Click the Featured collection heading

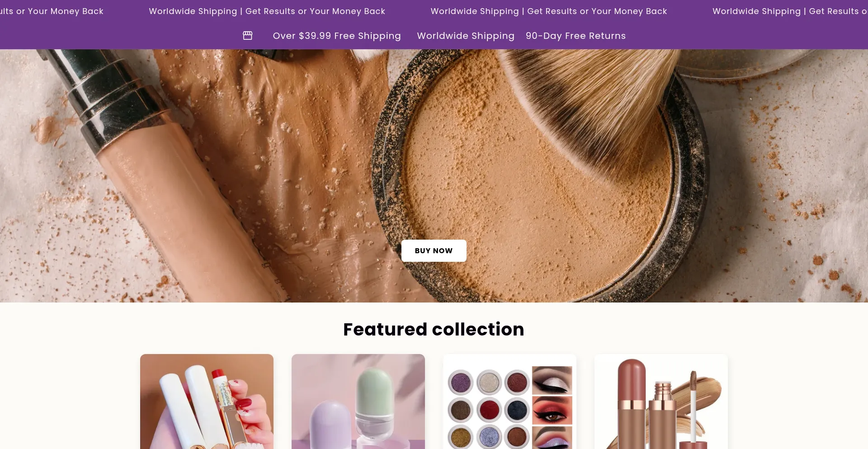tap(434, 329)
